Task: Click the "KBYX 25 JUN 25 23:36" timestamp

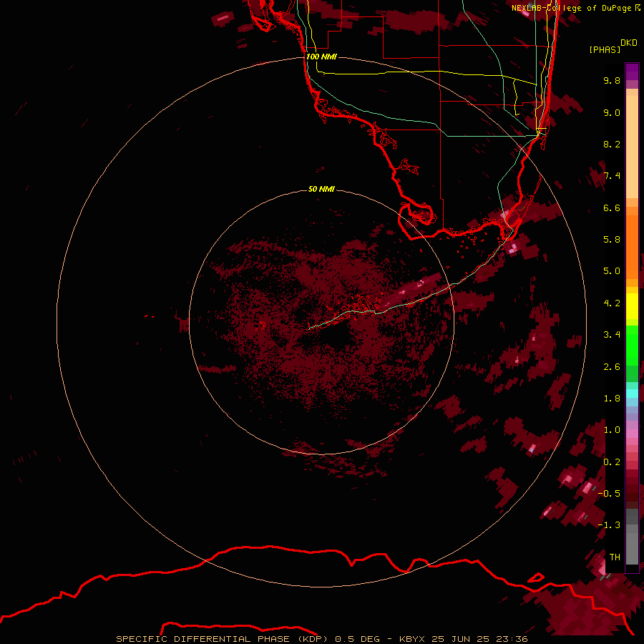Action: (x=463, y=639)
